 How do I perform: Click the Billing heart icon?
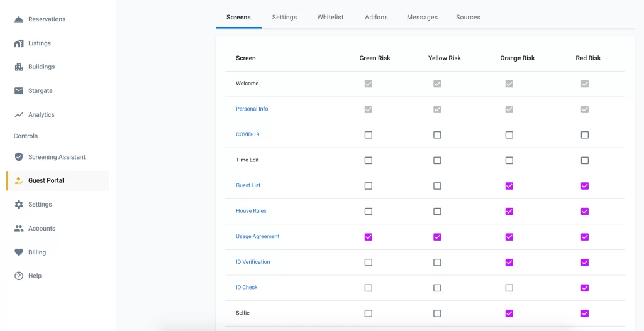[x=19, y=252]
